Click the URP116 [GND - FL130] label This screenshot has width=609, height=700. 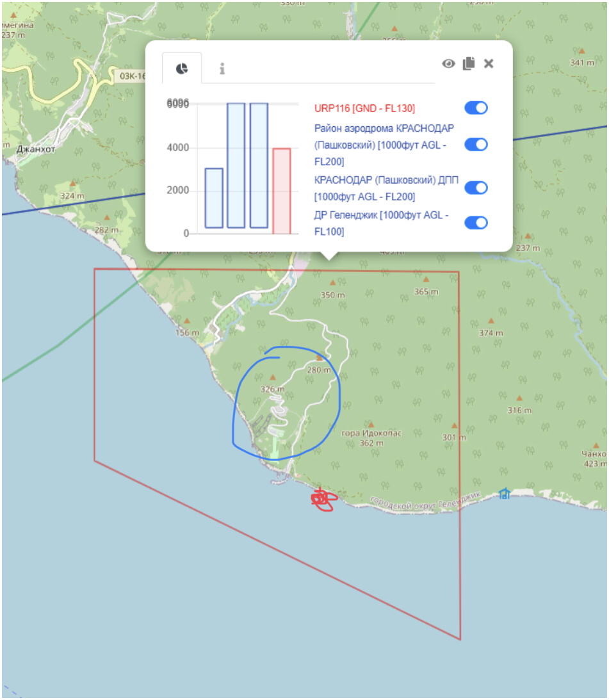[x=364, y=108]
